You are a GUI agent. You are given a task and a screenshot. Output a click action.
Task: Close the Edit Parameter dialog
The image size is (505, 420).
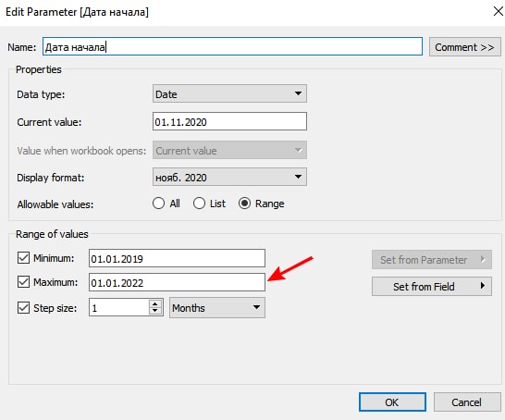(499, 11)
